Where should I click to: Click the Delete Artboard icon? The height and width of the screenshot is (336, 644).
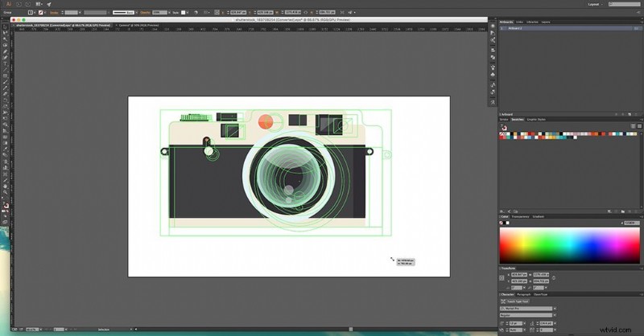click(x=636, y=114)
